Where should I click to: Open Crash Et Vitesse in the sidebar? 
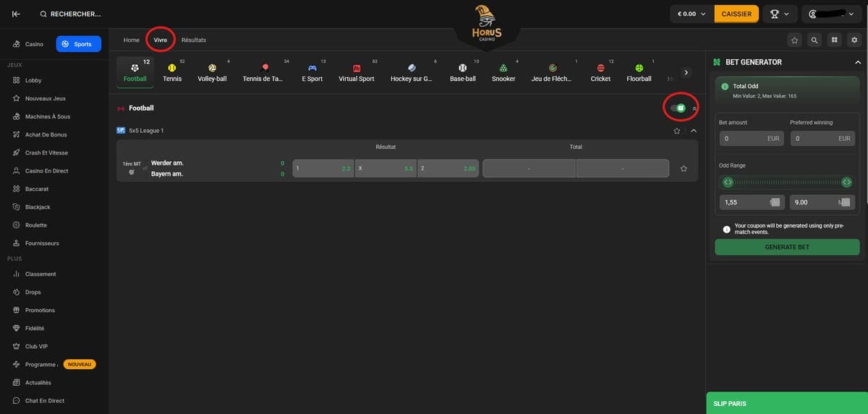[x=46, y=152]
